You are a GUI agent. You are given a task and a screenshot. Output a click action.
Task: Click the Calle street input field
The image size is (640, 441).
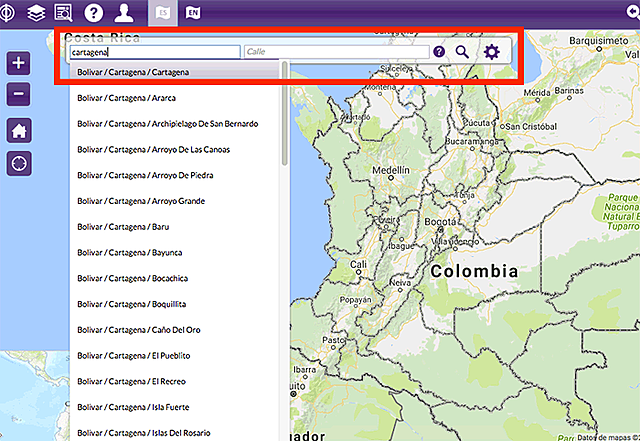tap(337, 52)
